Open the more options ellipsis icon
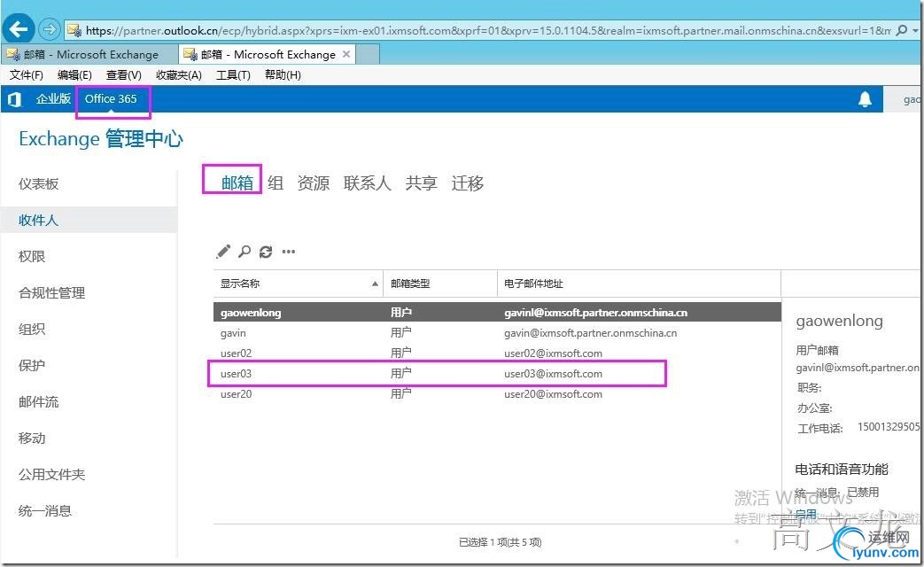Screen dimensions: 924x567 coord(288,252)
